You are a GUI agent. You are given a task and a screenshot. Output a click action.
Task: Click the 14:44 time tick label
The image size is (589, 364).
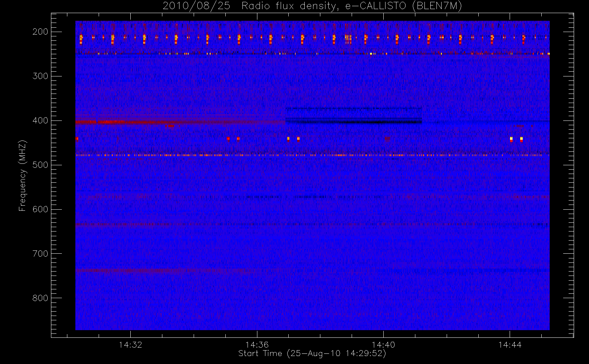510,345
